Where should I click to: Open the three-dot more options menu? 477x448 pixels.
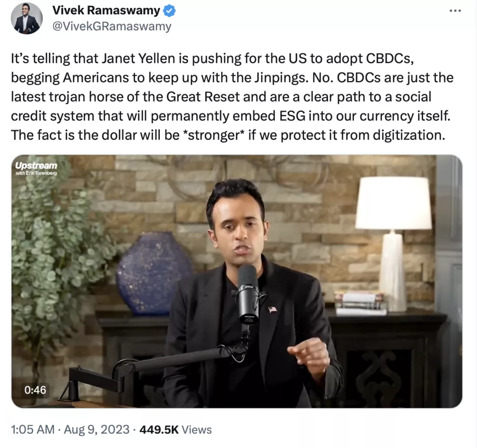[455, 11]
